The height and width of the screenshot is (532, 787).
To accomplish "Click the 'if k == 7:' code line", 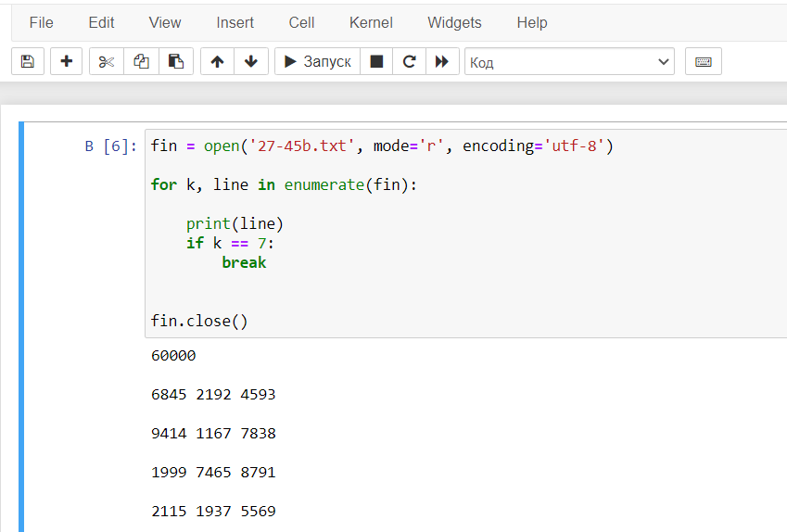I will 231,244.
